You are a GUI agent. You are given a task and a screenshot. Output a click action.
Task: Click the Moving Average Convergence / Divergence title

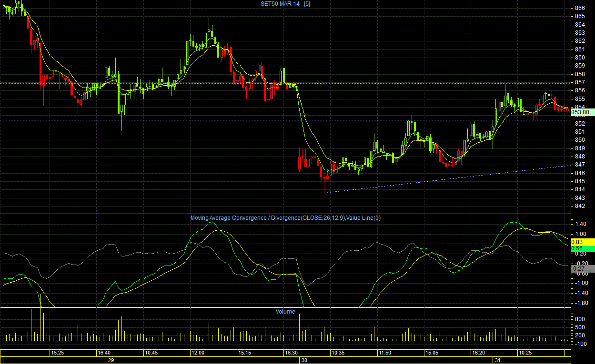click(285, 218)
